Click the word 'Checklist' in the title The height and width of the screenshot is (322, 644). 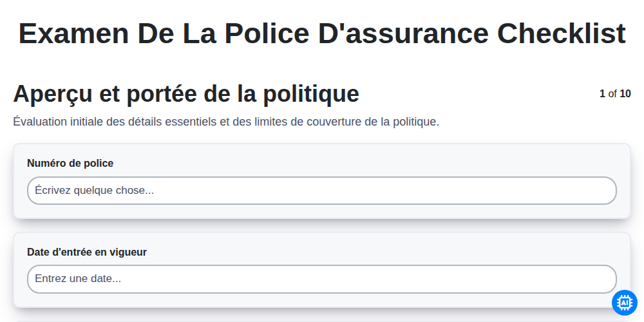pos(562,33)
